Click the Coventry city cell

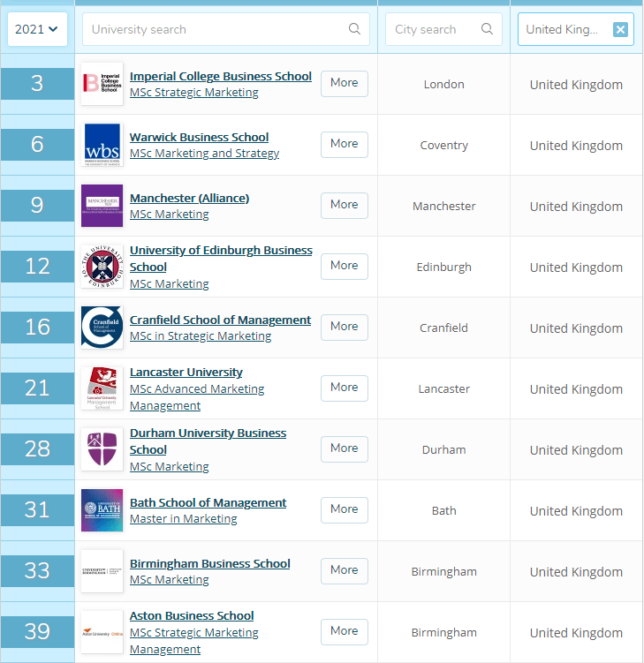coord(443,145)
